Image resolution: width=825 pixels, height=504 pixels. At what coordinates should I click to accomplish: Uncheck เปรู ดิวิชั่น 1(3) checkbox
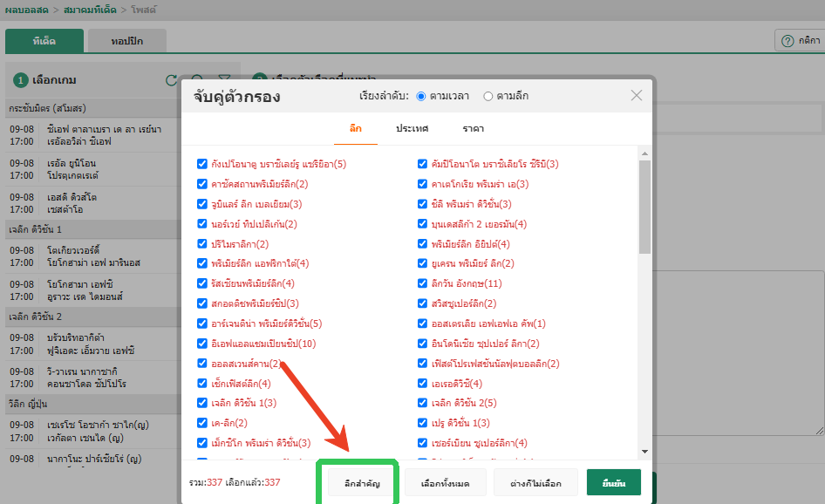pyautogui.click(x=422, y=423)
